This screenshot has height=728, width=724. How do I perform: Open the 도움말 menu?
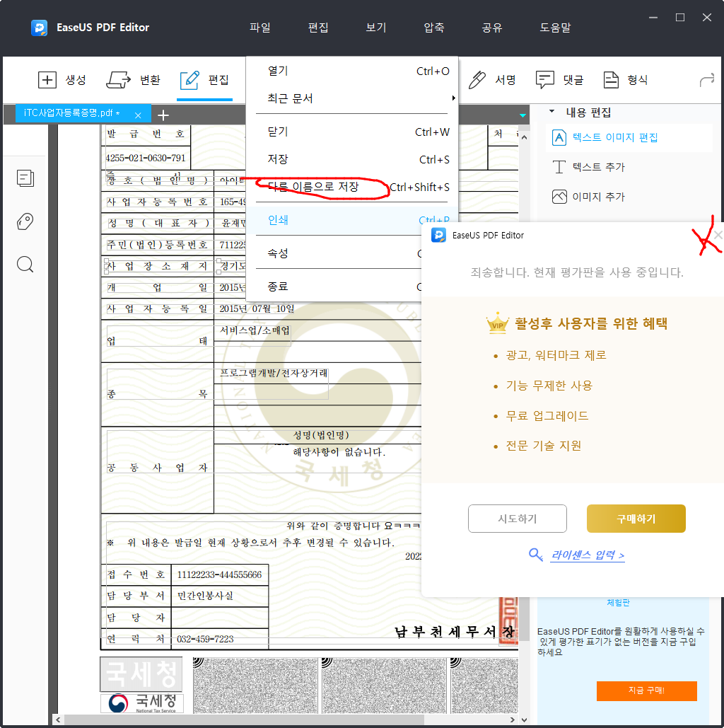[x=556, y=28]
